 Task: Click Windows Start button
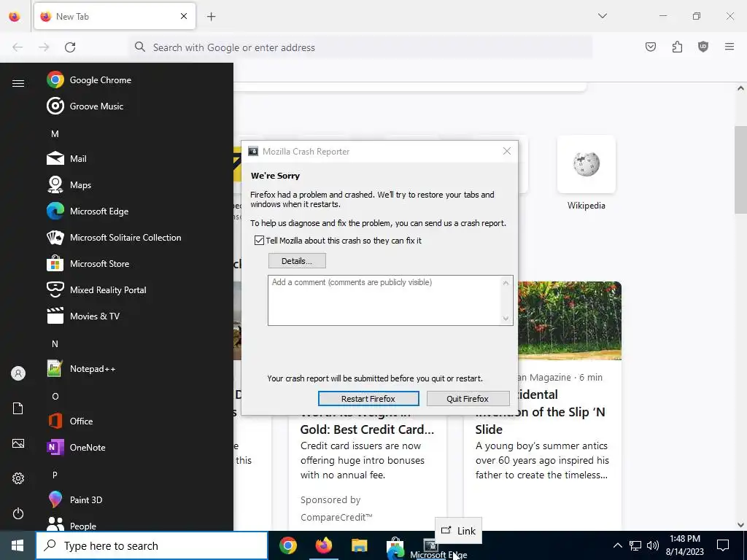[x=18, y=545]
